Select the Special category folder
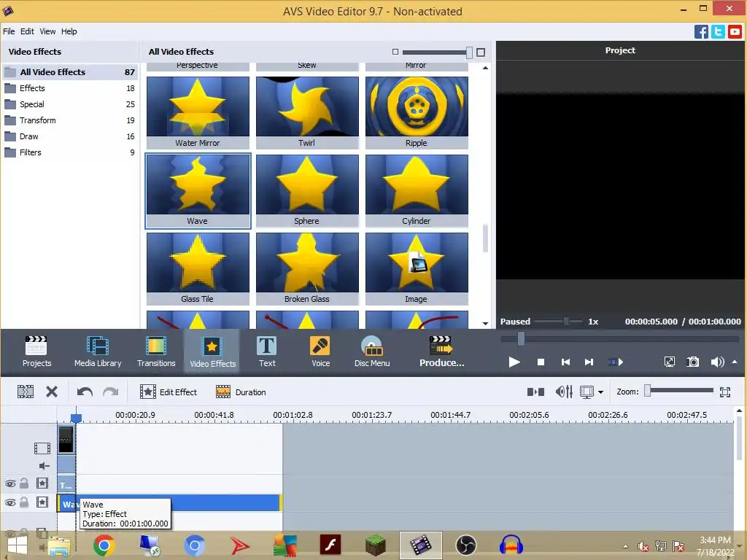This screenshot has height=560, width=747. 70,104
